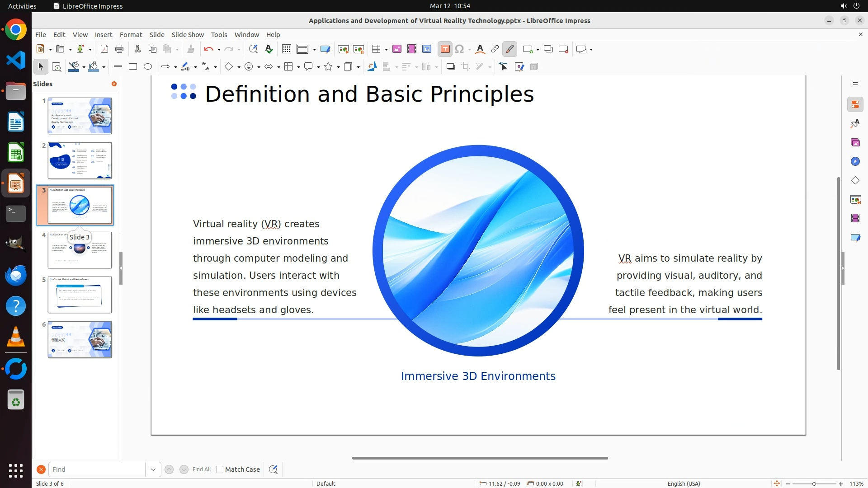Open the sidebar Gallery panel icon

tap(855, 142)
